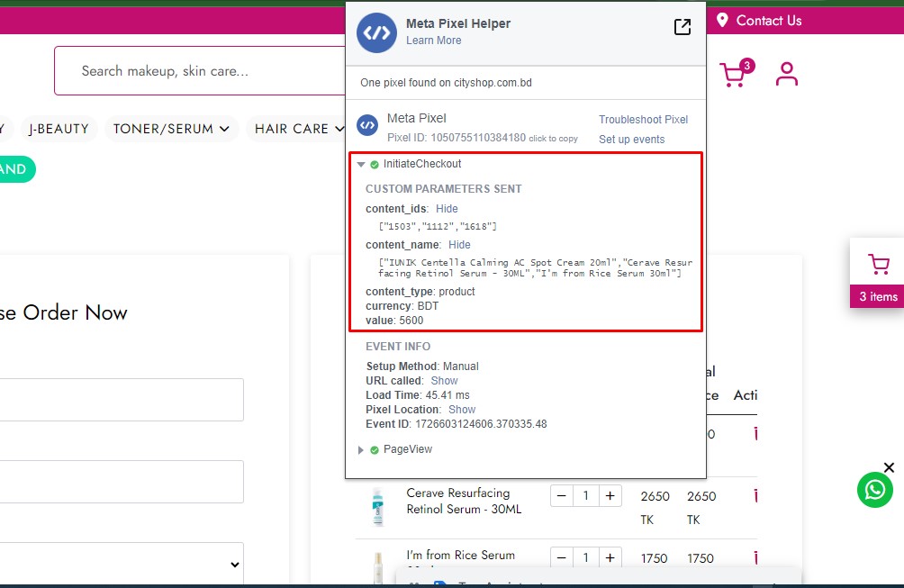Click the Troubleshoot Pixel link
The width and height of the screenshot is (904, 588).
[x=643, y=120]
